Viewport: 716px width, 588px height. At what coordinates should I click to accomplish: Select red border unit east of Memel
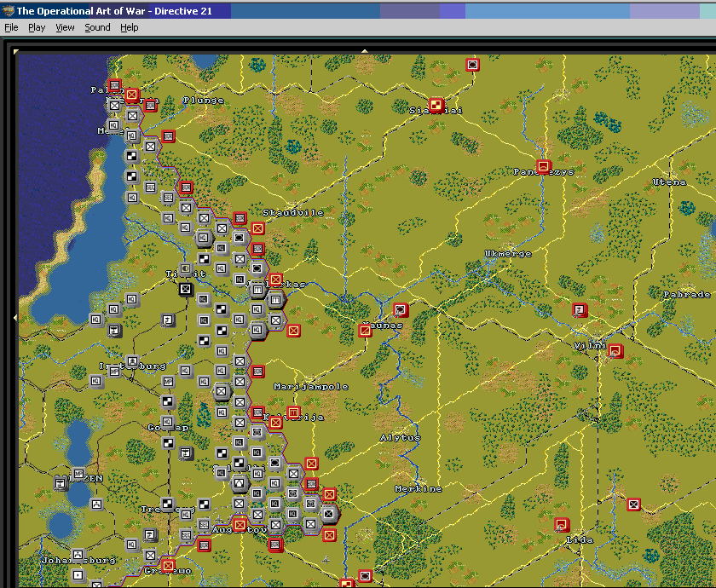click(168, 136)
